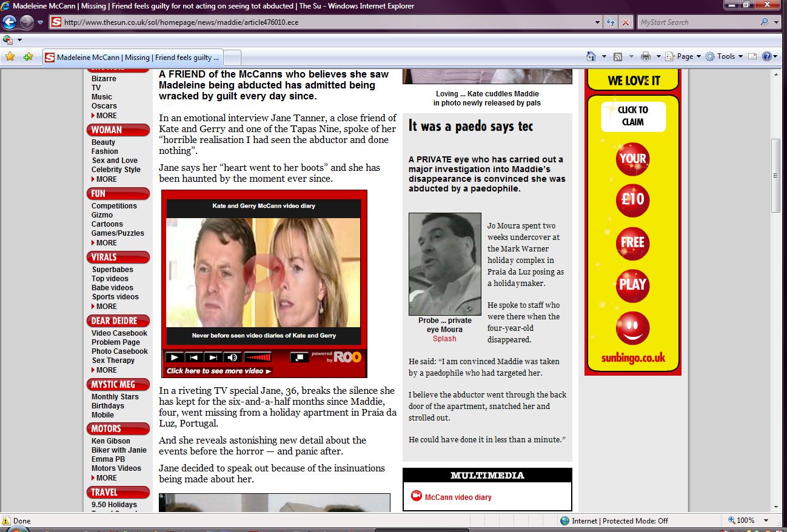Pop out video to full screen
Screen dimensions: 787x532
point(298,357)
